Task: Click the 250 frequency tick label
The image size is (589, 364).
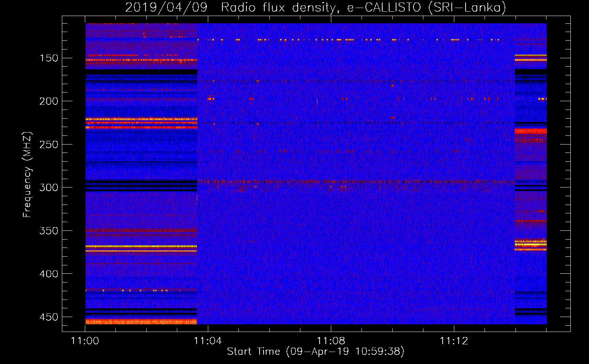Action: tap(49, 145)
